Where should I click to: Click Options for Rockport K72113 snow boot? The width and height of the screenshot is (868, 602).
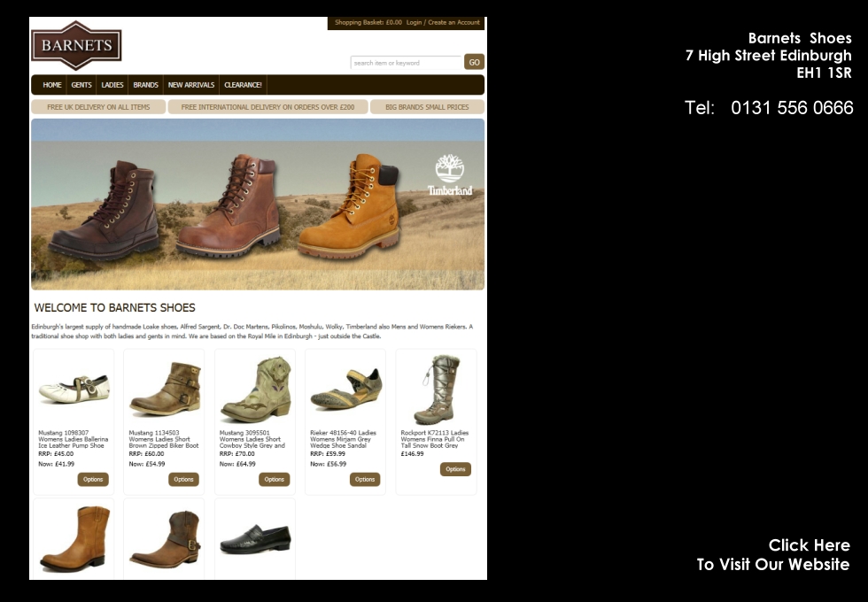tap(455, 468)
